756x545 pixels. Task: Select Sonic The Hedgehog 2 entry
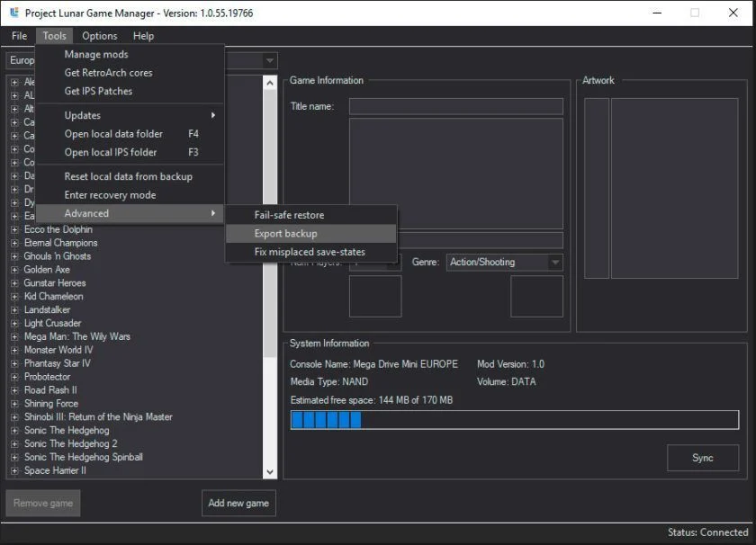coord(71,443)
